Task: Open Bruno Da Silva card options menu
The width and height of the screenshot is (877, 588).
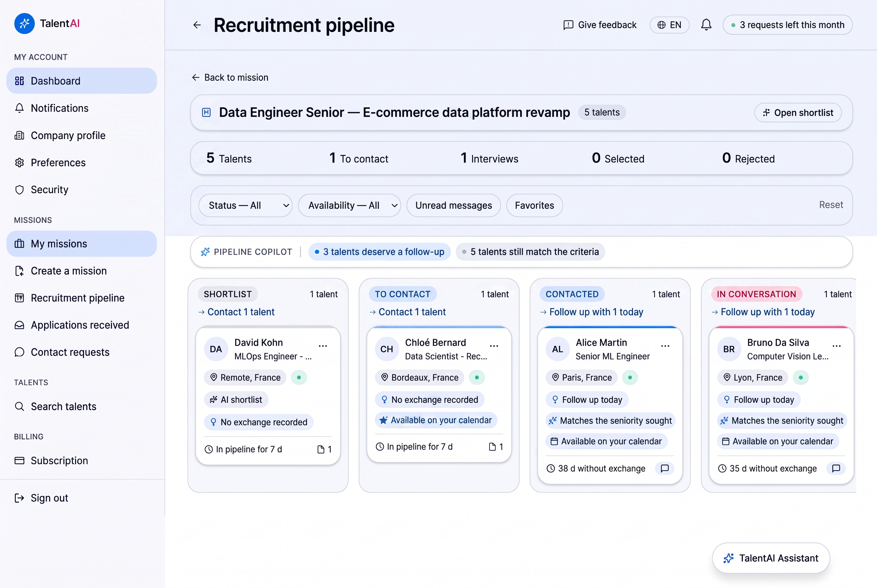Action: [836, 346]
